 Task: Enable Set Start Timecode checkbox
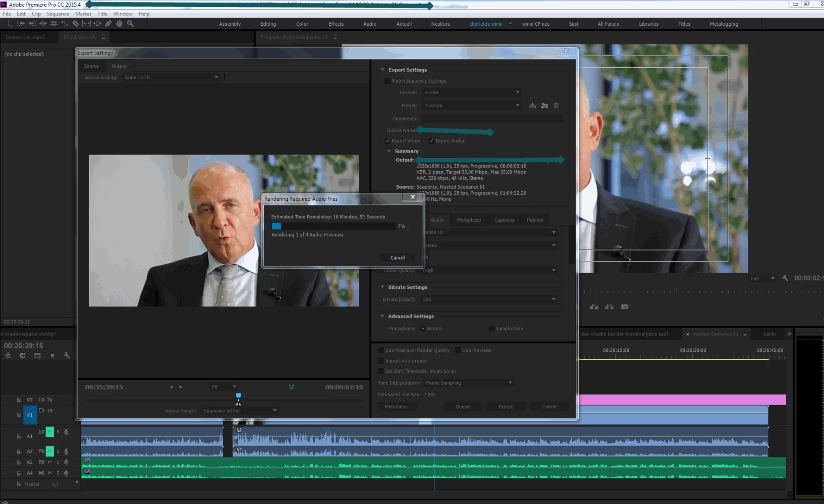[381, 371]
